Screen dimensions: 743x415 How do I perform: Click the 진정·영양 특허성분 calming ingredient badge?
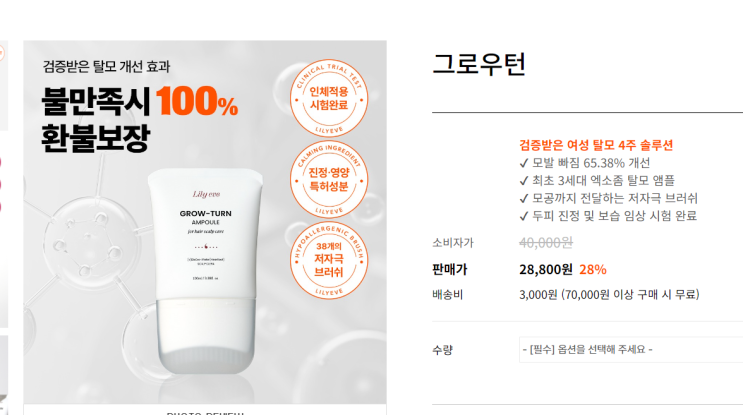pos(328,180)
